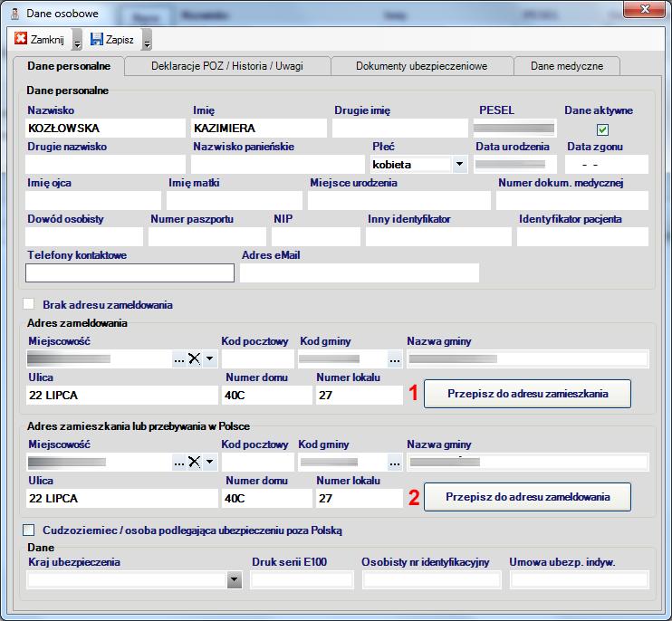
Task: Expand Miejscowość dropdown arrow in Adres zamieszkania
Action: [209, 462]
